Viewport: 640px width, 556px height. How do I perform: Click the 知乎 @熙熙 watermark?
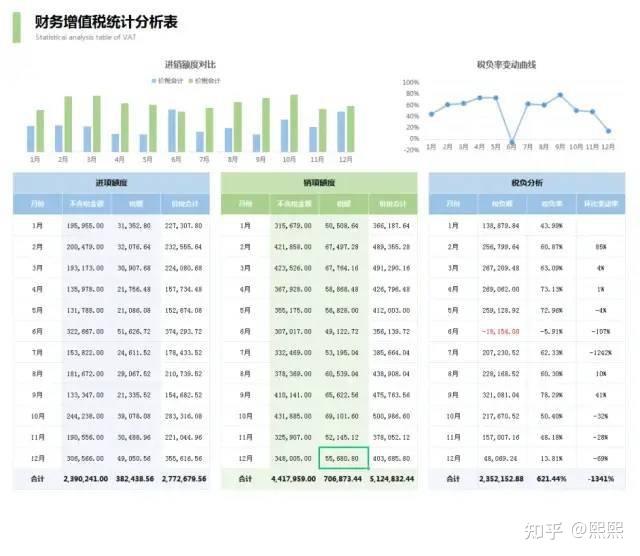[574, 529]
